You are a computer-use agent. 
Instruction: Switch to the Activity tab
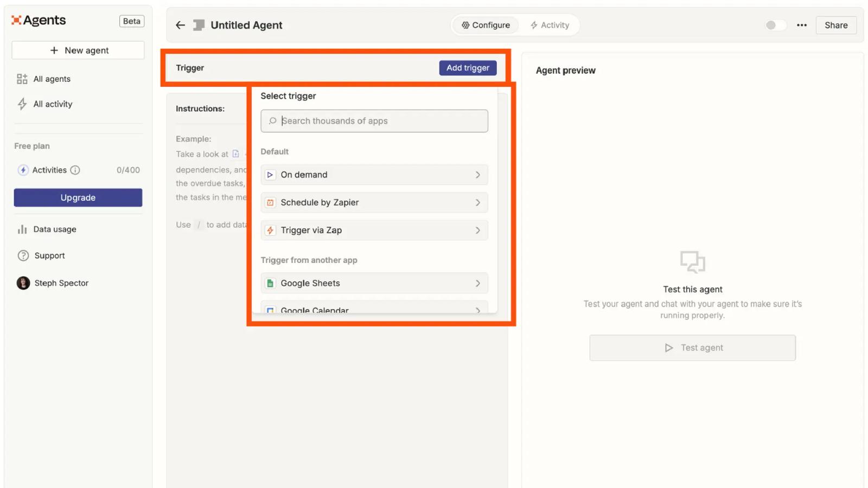[550, 25]
